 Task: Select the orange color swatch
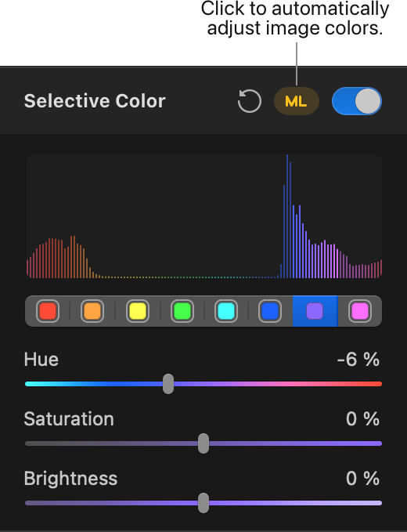click(x=92, y=311)
